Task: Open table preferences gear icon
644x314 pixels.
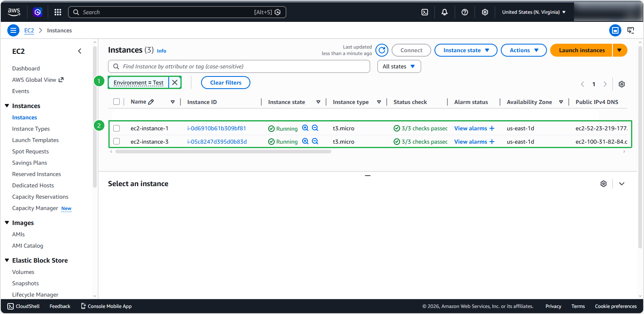Action: (622, 84)
